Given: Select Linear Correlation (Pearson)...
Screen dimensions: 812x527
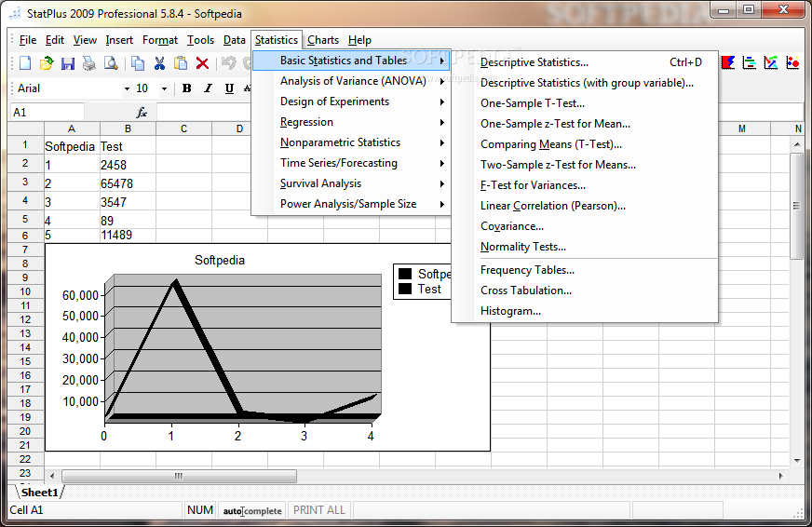Looking at the screenshot, I should 585,206.
